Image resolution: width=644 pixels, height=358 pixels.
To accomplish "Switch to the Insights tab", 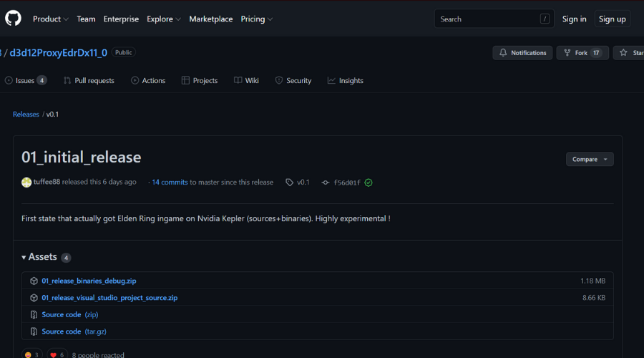I will pos(346,81).
